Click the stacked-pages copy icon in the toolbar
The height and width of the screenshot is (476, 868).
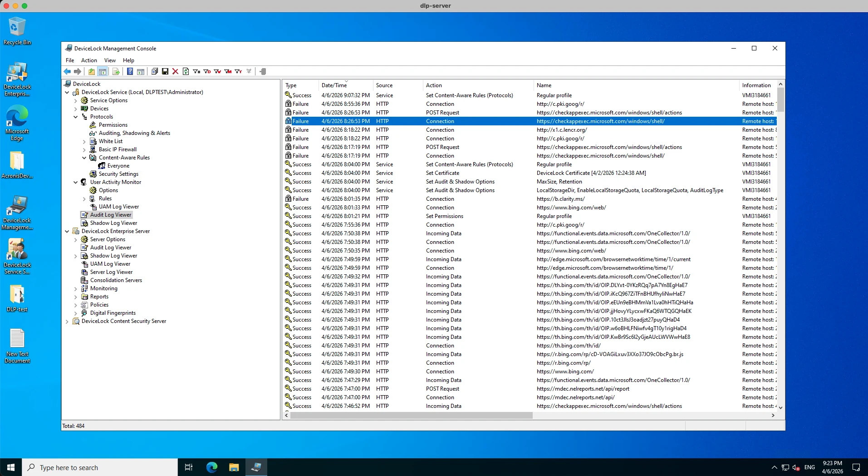click(155, 71)
